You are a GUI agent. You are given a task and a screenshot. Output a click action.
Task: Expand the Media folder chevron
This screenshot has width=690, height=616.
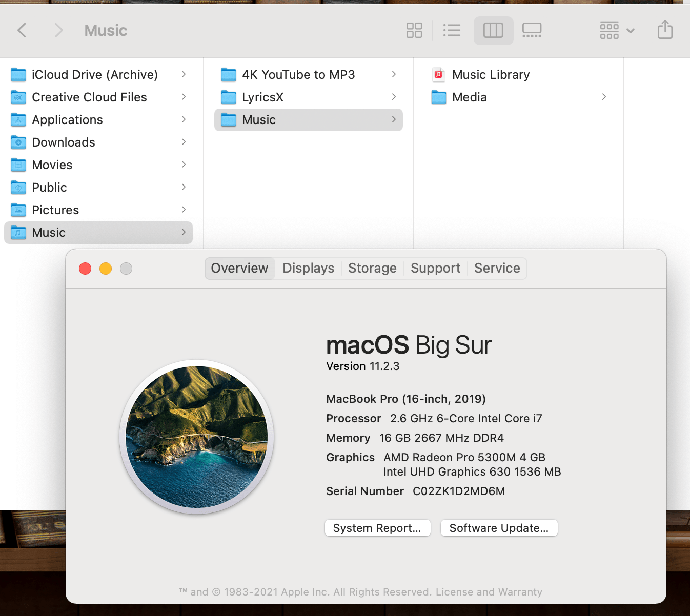click(x=604, y=97)
